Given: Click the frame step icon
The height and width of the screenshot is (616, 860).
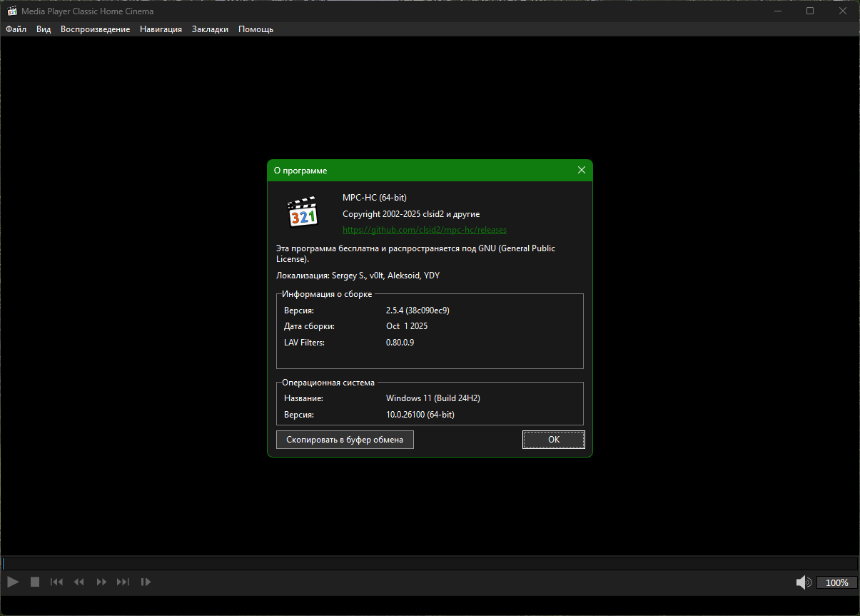Looking at the screenshot, I should 146,582.
